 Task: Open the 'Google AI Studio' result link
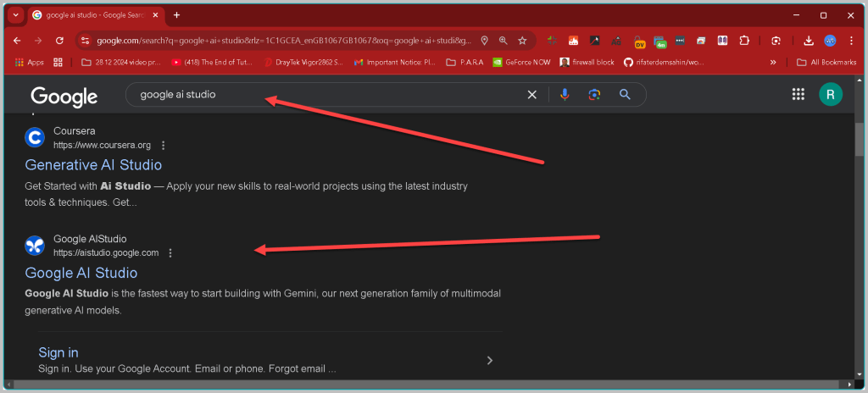81,273
